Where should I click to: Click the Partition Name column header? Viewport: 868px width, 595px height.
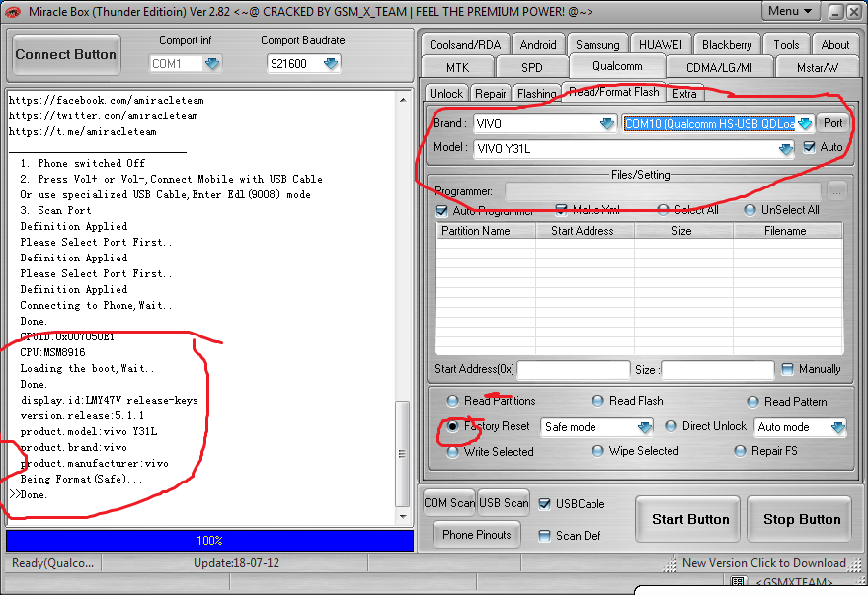tap(486, 231)
